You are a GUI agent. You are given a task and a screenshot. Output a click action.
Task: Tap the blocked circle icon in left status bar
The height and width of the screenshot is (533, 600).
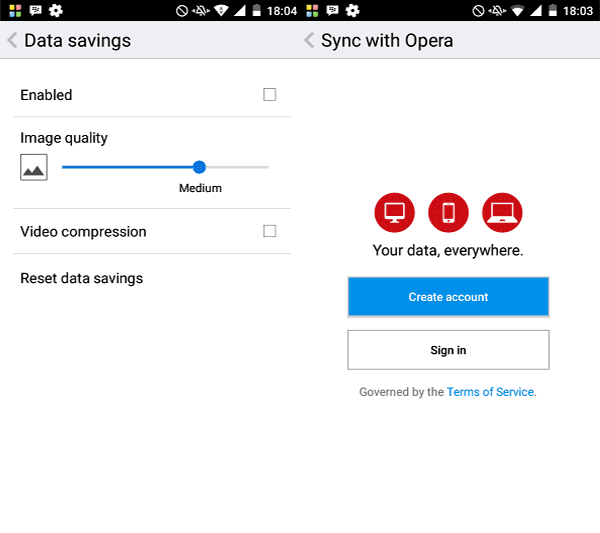(x=182, y=11)
